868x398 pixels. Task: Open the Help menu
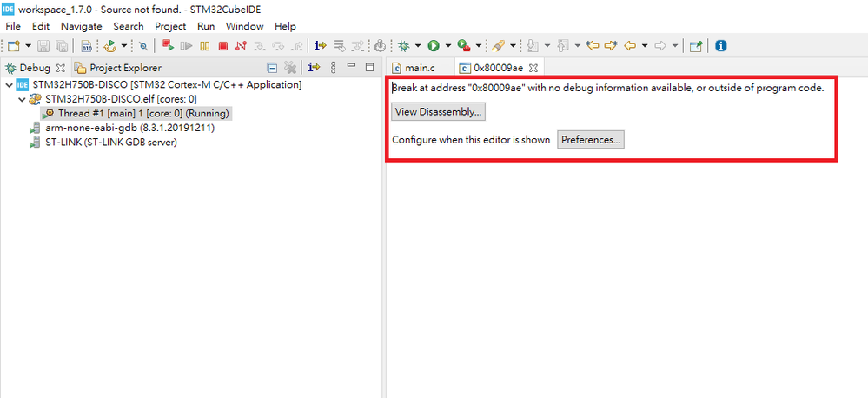click(285, 26)
